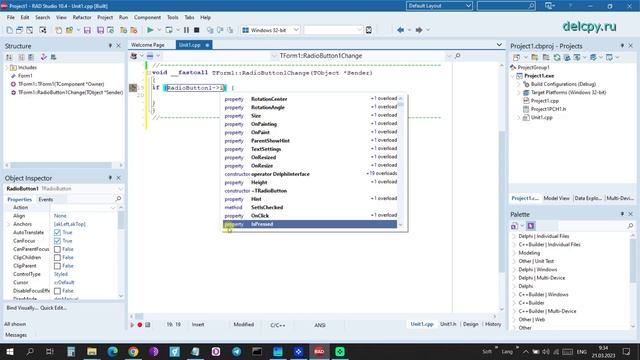
Task: Switch to Unit1.h bottom tab
Action: [x=448, y=324]
